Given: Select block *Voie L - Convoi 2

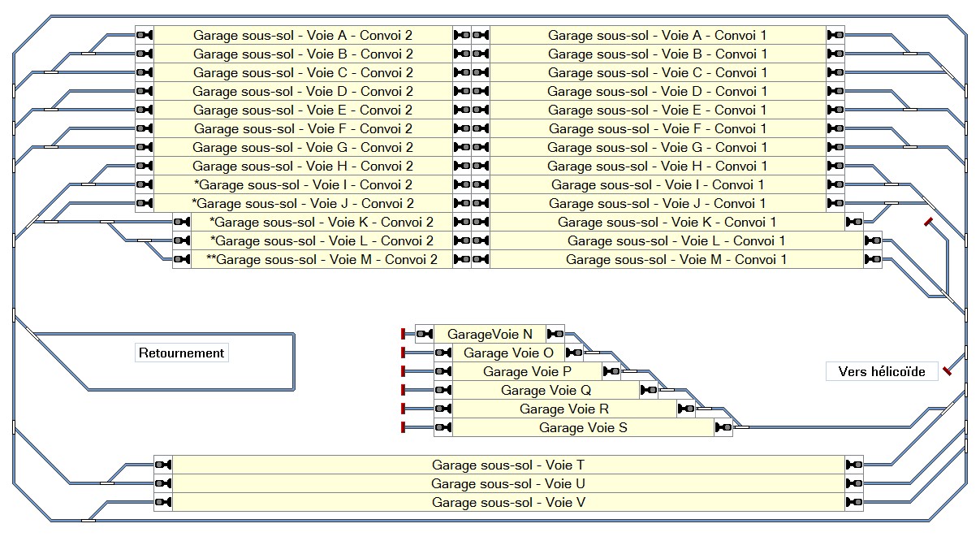Looking at the screenshot, I should (x=322, y=240).
